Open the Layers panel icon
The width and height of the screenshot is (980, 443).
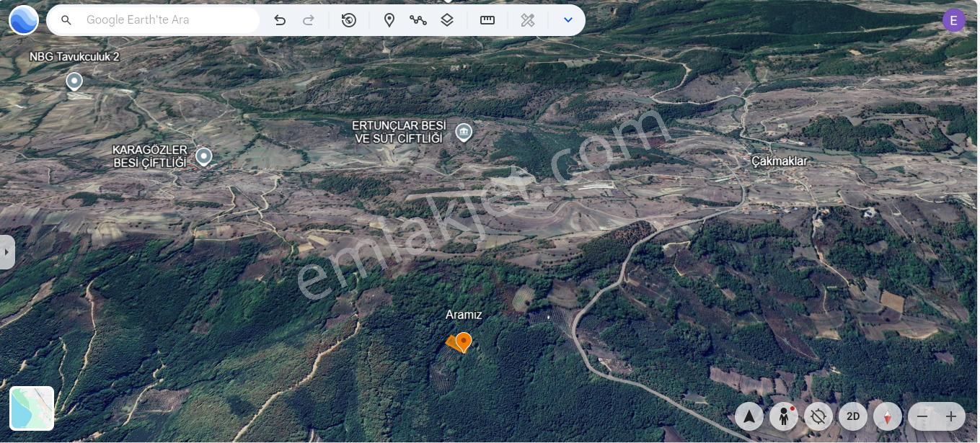click(447, 19)
